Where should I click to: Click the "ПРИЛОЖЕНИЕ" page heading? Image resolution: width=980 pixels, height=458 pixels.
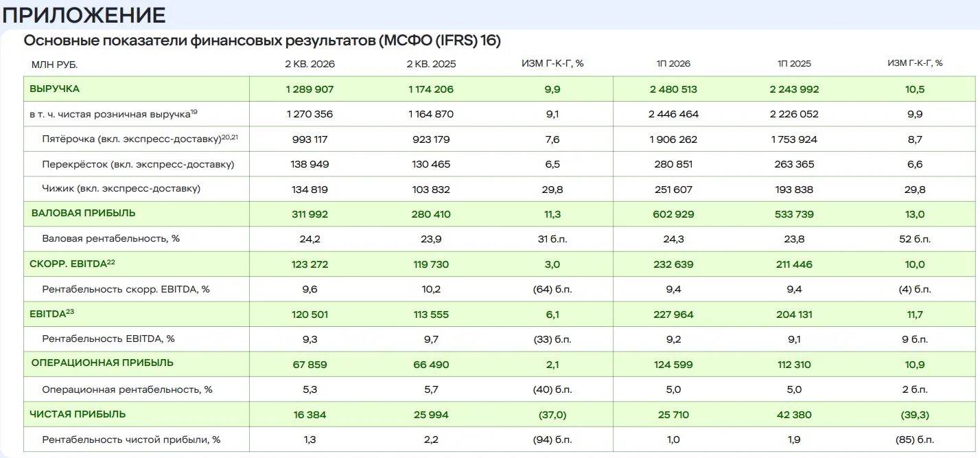[x=84, y=15]
